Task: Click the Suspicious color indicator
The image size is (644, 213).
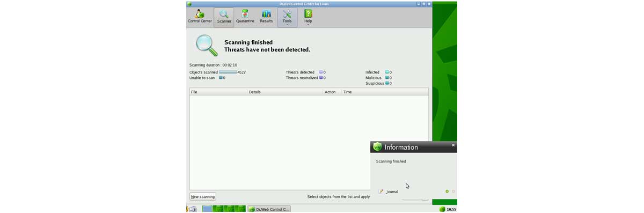Action: (387, 83)
